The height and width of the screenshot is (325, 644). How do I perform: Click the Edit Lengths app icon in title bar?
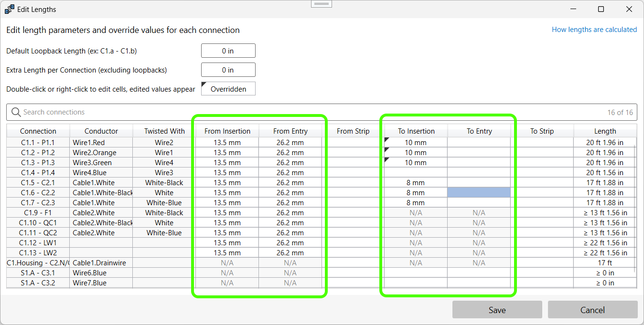pos(9,9)
